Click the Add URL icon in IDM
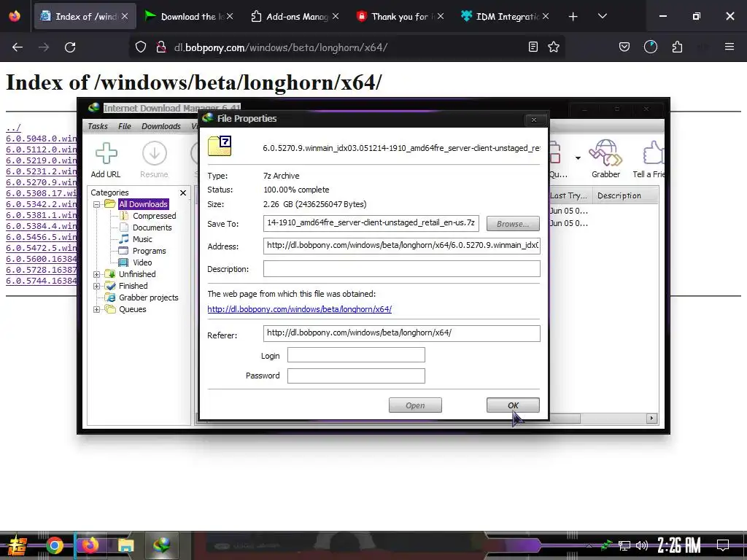This screenshot has height=560, width=747. click(106, 153)
